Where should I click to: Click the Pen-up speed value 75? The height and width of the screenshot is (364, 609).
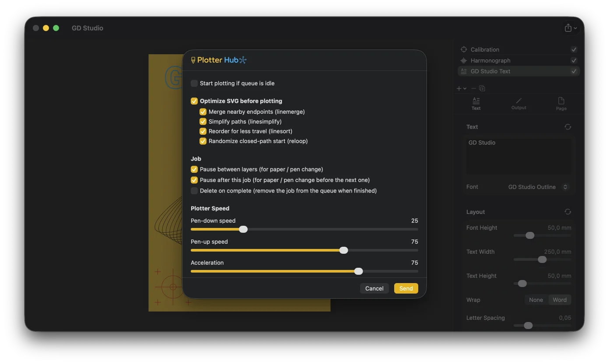click(415, 241)
